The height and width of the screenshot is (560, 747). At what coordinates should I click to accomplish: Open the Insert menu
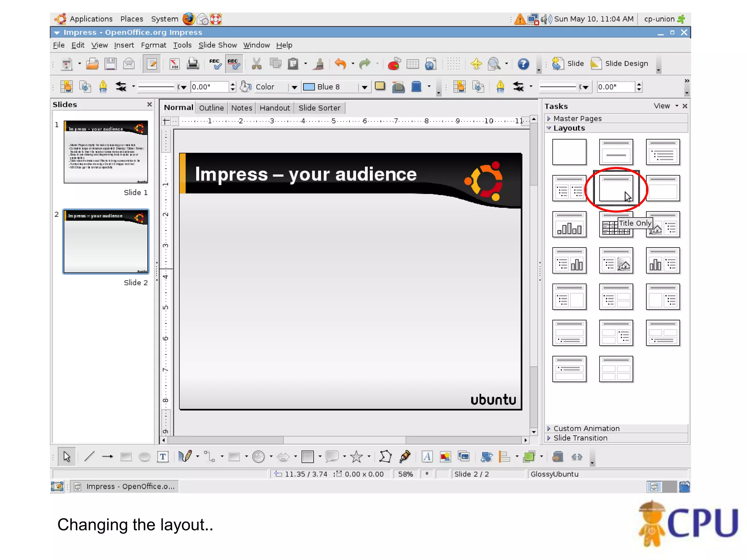click(x=124, y=45)
